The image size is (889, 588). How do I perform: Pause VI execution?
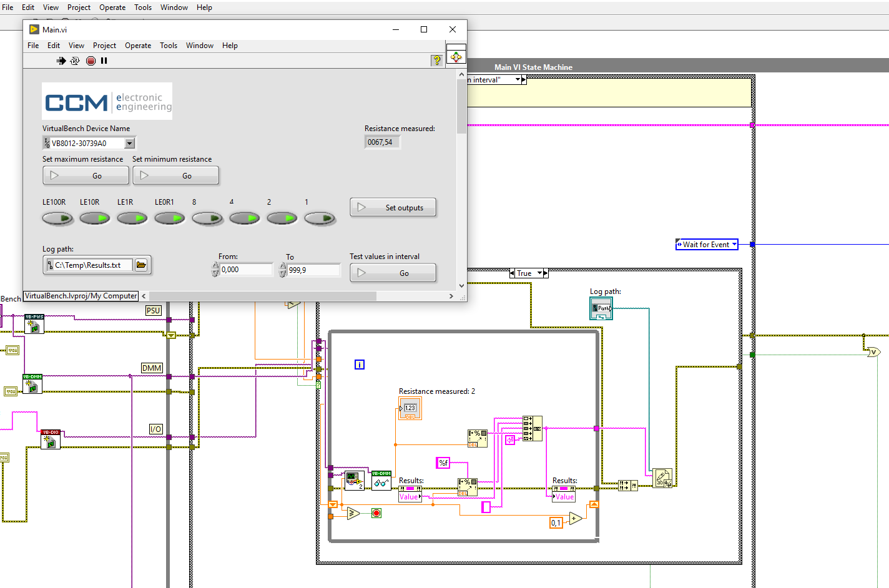(x=104, y=61)
